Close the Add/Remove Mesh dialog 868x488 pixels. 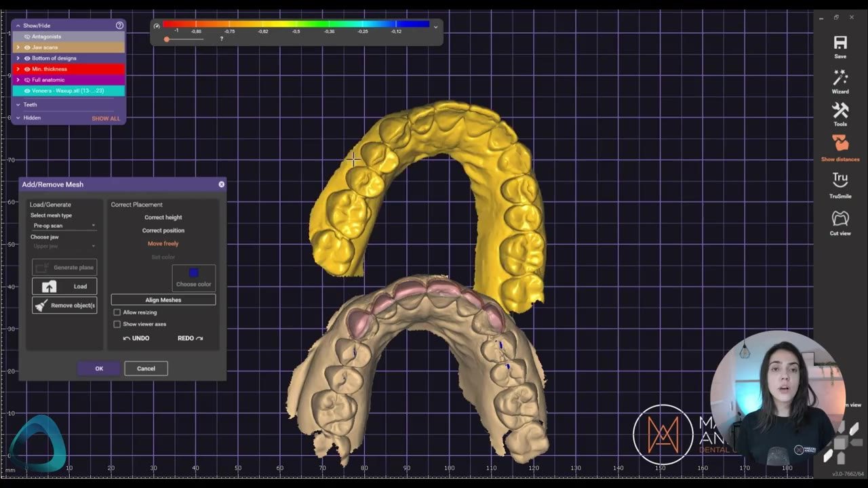[x=221, y=184]
